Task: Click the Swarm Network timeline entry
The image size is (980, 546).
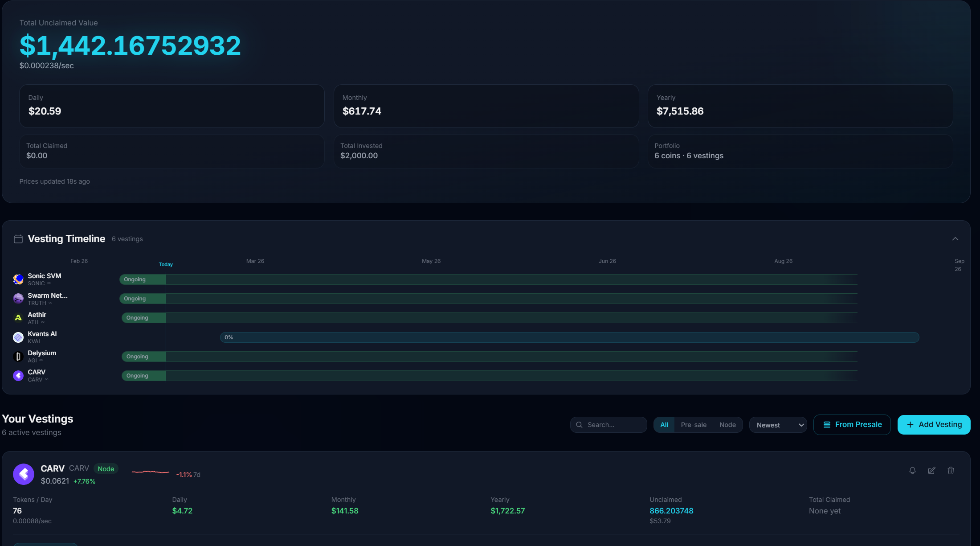Action: tap(48, 299)
